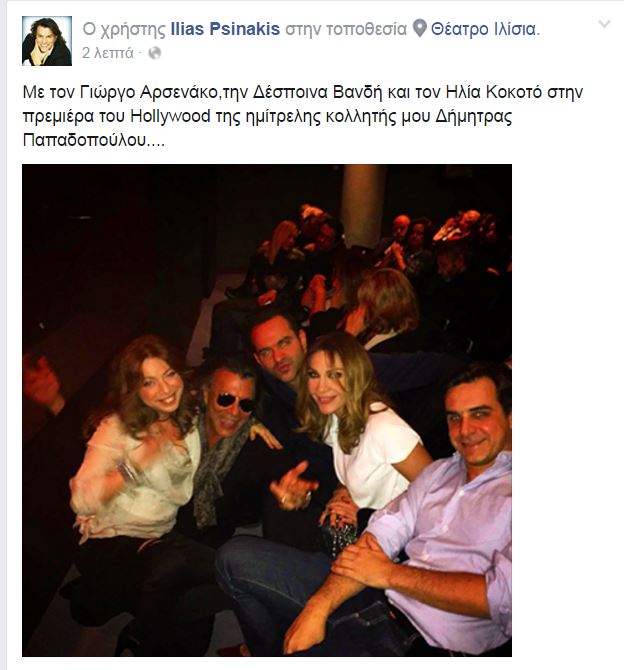
Task: Click the 'Ο χρήστης' header text
Action: (x=124, y=29)
